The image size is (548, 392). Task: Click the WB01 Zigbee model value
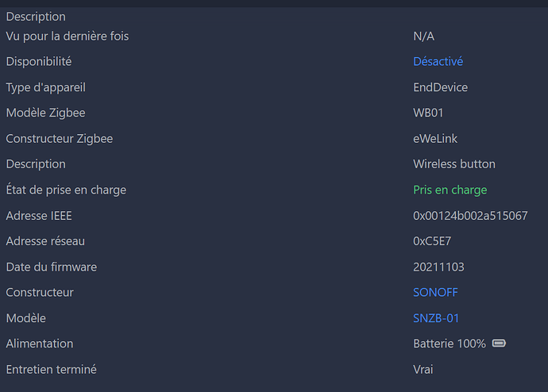coord(428,113)
